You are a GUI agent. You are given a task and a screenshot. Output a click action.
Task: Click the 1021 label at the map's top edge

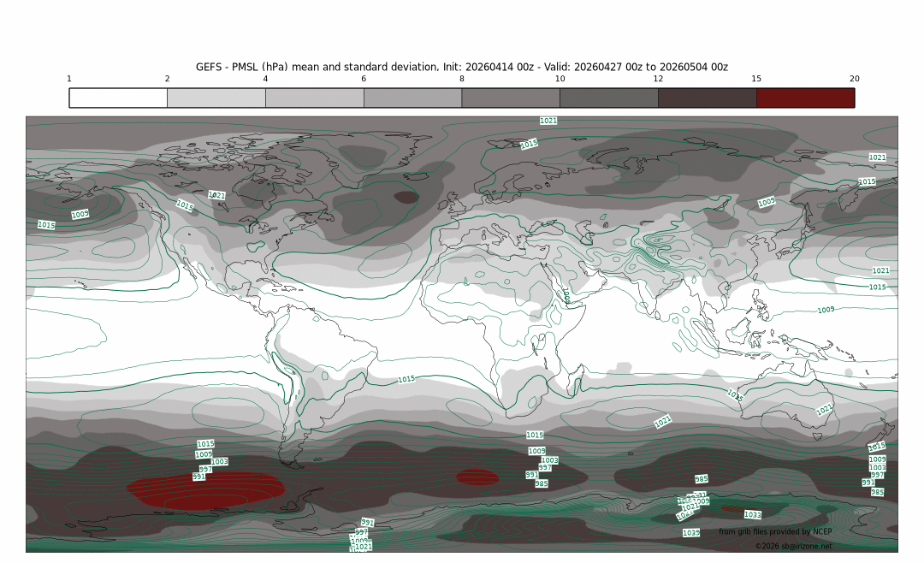point(548,121)
